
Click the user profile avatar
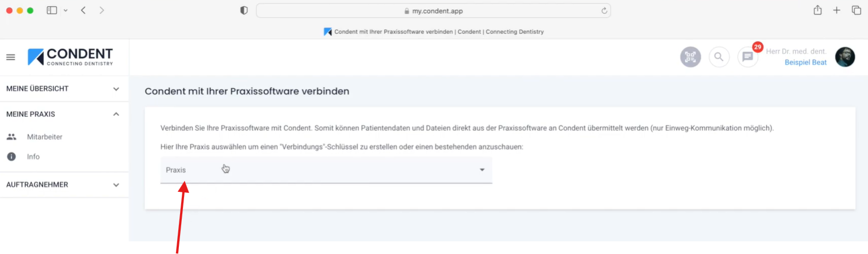[845, 57]
